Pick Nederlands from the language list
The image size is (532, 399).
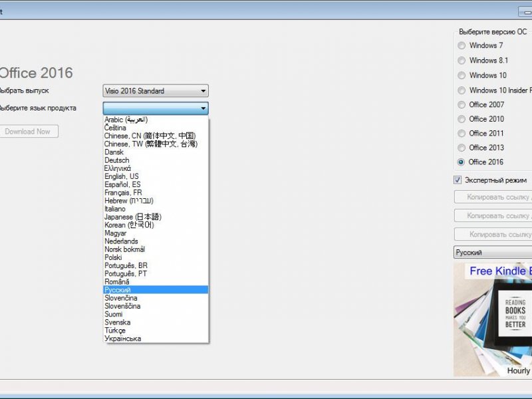point(156,241)
